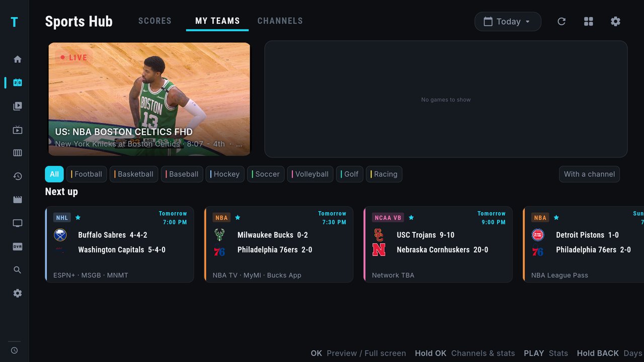
Task: Open the Live TV sidebar icon
Action: (18, 130)
